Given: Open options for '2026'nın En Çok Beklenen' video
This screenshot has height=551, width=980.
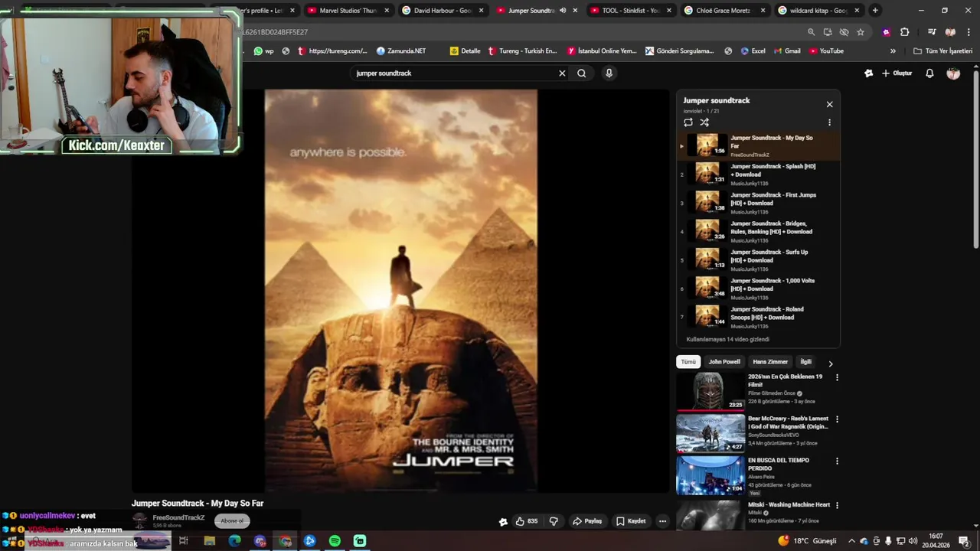Looking at the screenshot, I should 837,377.
